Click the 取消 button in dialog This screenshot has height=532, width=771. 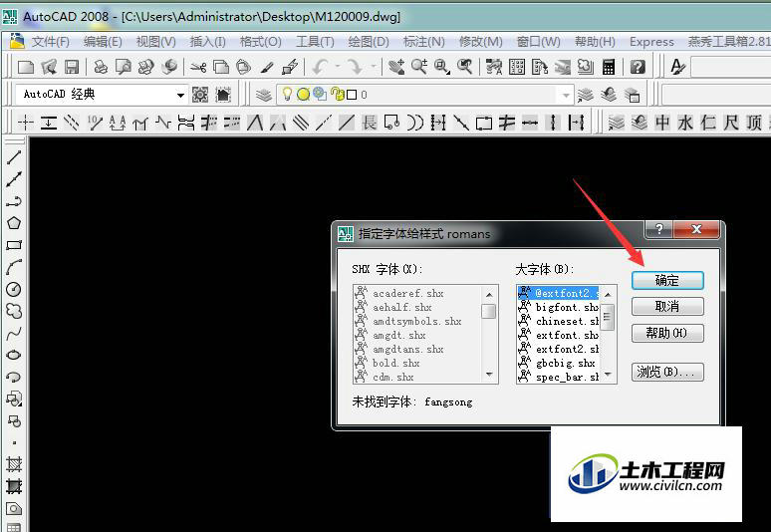667,307
